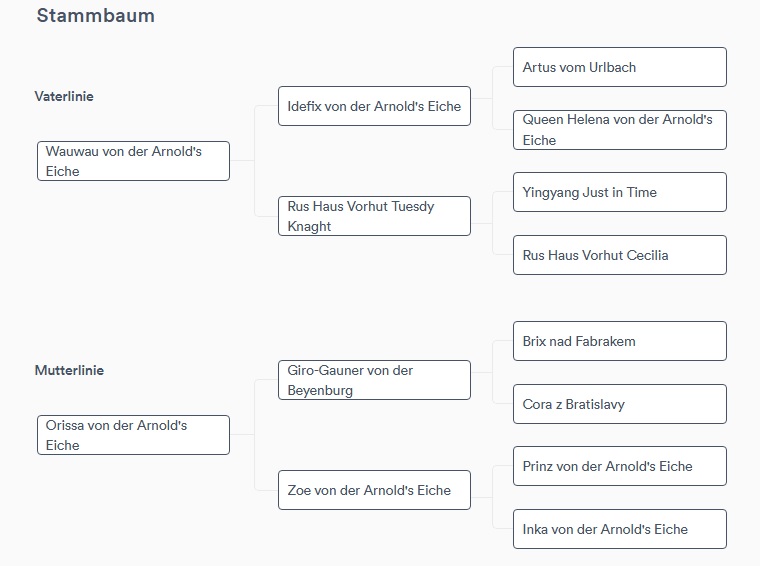Viewport: 760px width, 566px height.
Task: Click Rus Haus Vorhut Tuesdy Knaght box
Action: tap(374, 216)
